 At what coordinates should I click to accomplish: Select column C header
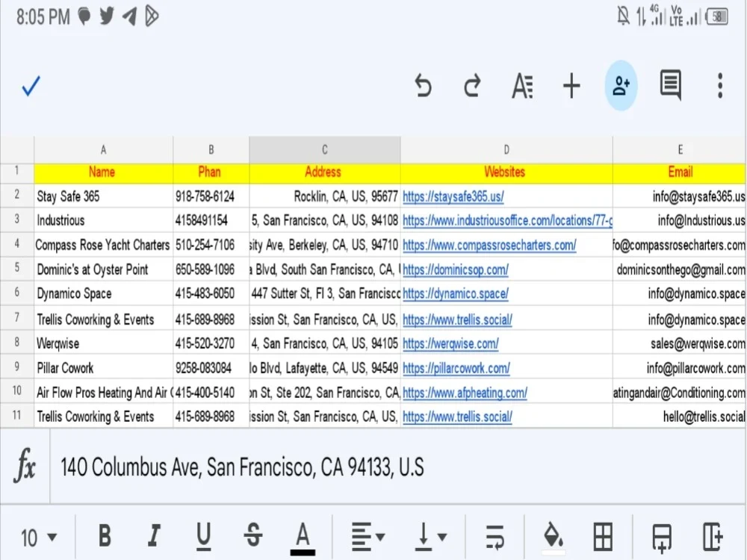[x=324, y=149]
